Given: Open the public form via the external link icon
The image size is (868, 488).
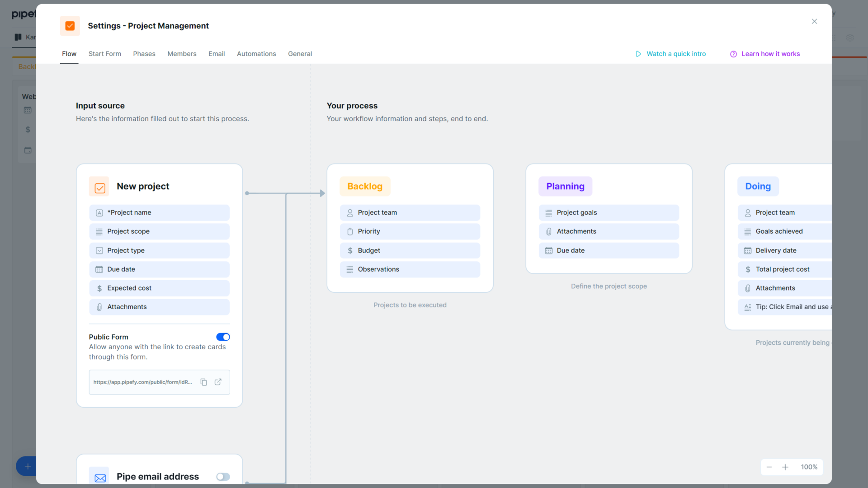Looking at the screenshot, I should pyautogui.click(x=218, y=382).
